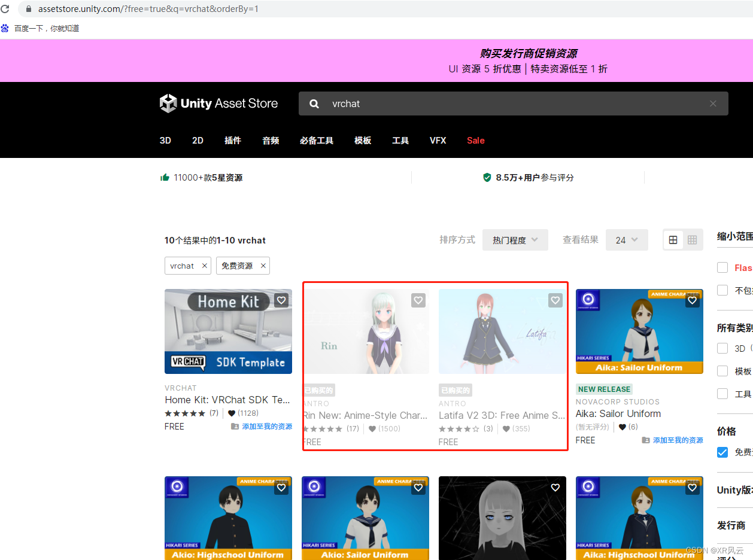
Task: Remove the 免费资源 filter tag
Action: 263,266
